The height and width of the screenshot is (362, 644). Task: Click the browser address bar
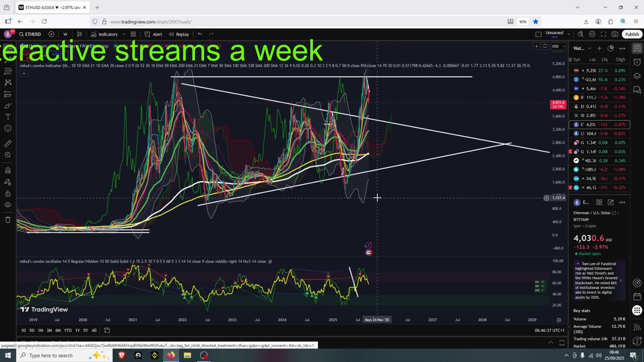pos(302,22)
